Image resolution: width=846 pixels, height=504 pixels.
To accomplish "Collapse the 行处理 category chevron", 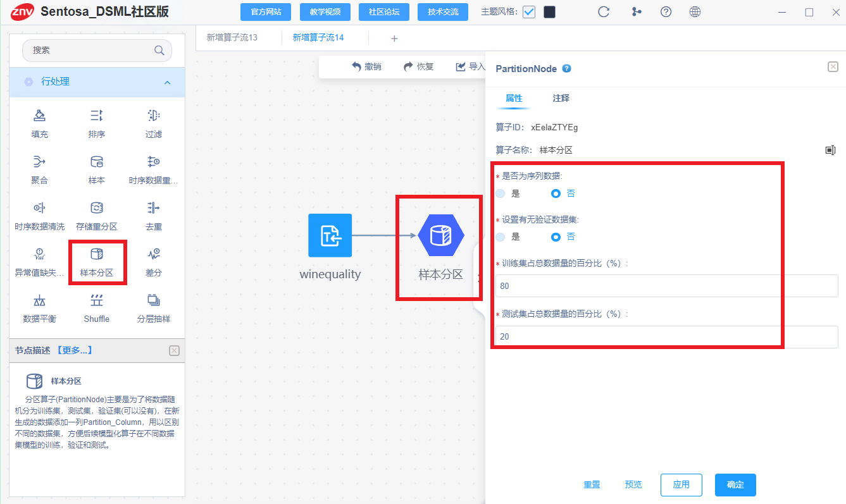I will [167, 82].
